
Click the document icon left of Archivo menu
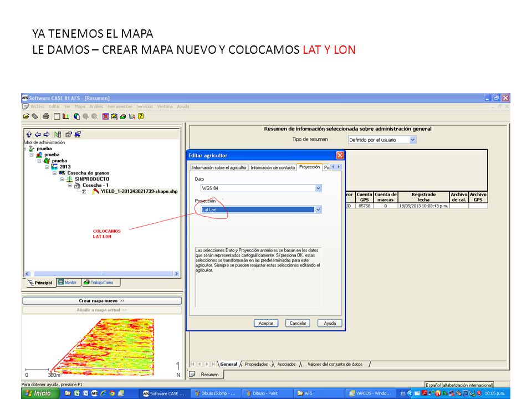25,106
